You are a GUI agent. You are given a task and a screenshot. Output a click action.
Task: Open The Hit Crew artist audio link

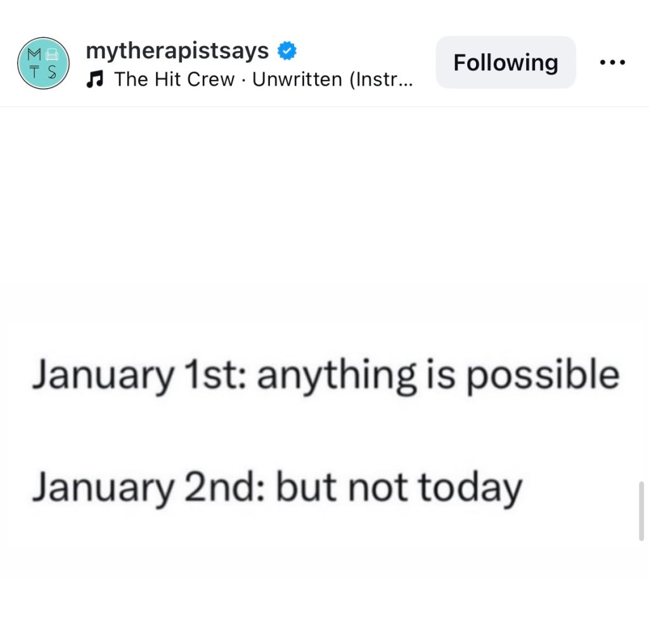[174, 80]
